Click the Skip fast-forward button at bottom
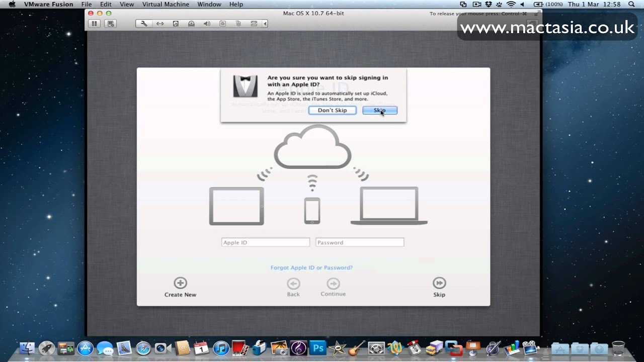The width and height of the screenshot is (644, 362). (x=439, y=288)
